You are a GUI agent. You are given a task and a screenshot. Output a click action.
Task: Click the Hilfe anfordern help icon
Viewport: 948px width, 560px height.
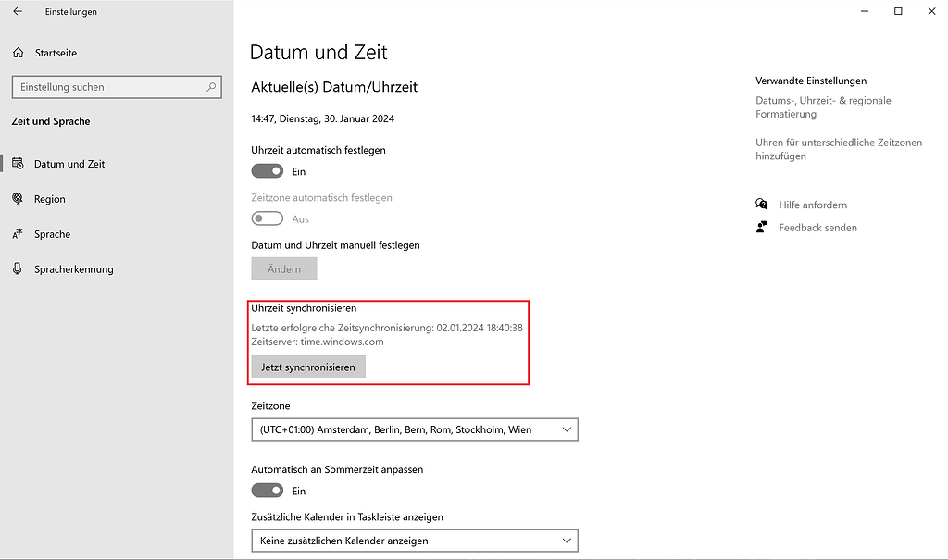(x=761, y=204)
